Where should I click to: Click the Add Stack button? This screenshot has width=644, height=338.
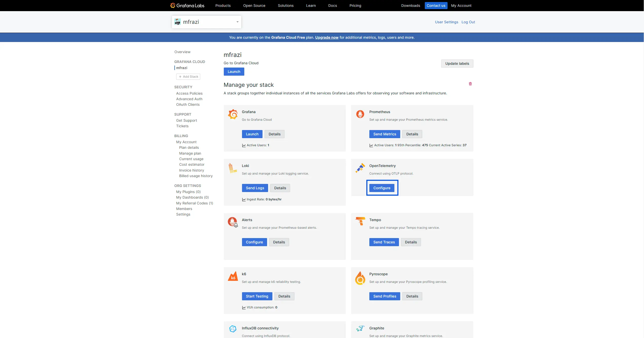188,77
